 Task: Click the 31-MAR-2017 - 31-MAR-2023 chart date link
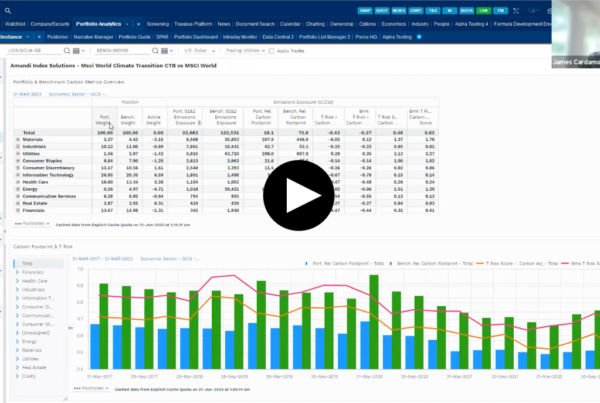pyautogui.click(x=103, y=259)
